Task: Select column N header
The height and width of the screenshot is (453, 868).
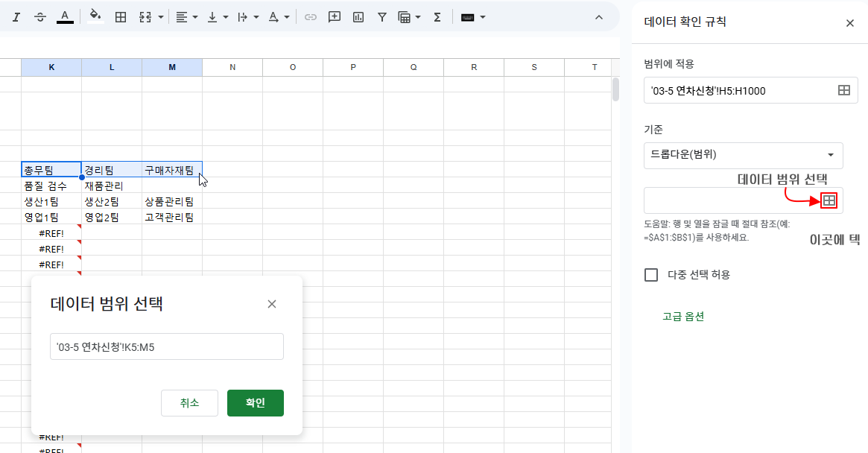Action: click(232, 67)
